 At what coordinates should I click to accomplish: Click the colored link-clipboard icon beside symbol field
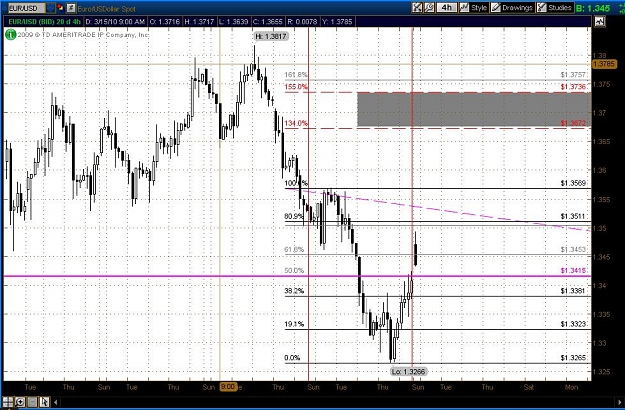point(60,8)
